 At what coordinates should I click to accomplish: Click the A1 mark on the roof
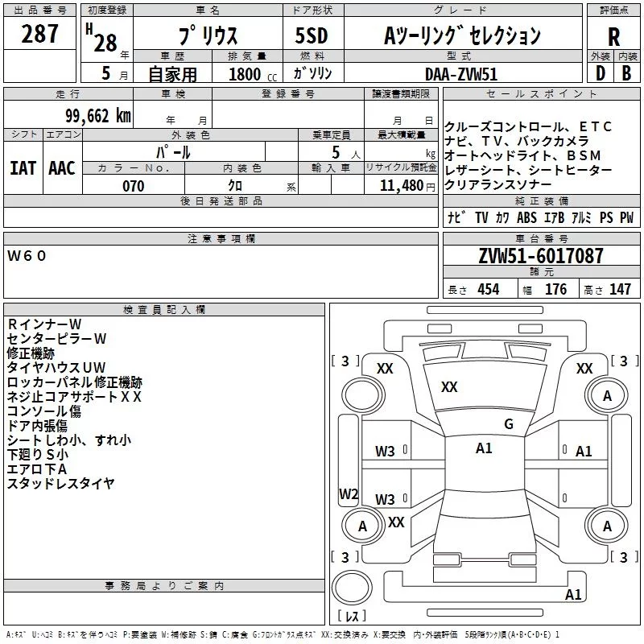pos(484,448)
